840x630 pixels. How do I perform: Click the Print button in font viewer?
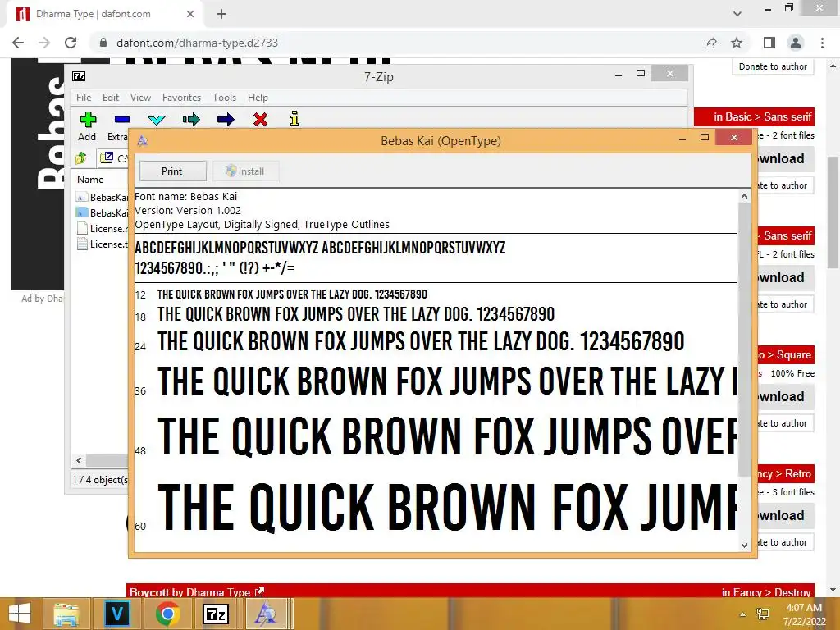click(172, 171)
